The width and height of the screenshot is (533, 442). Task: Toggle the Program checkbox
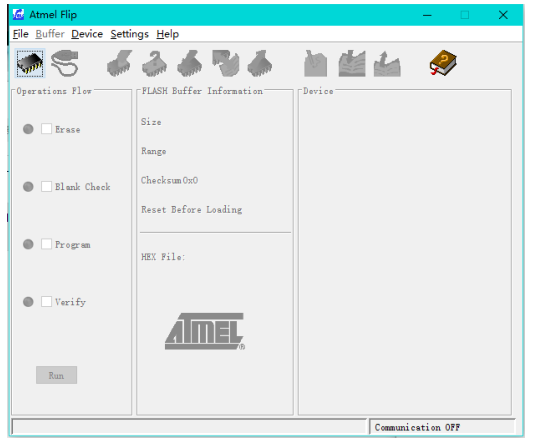tap(47, 244)
